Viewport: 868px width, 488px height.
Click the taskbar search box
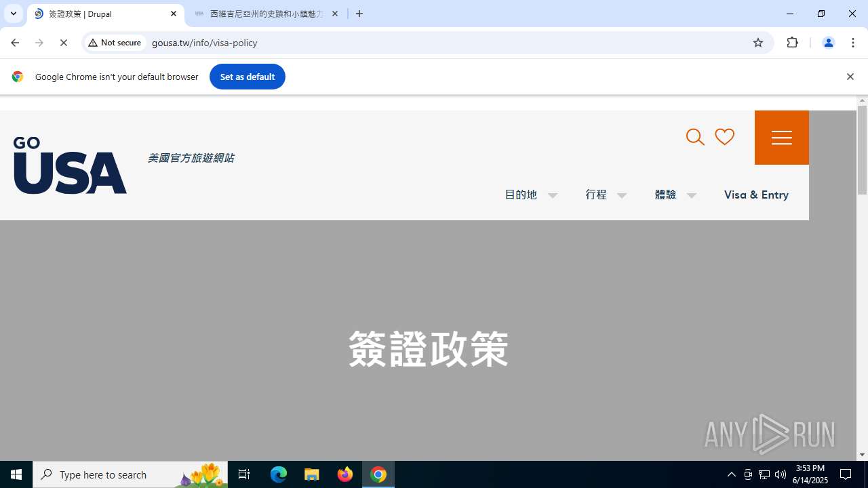tap(130, 474)
